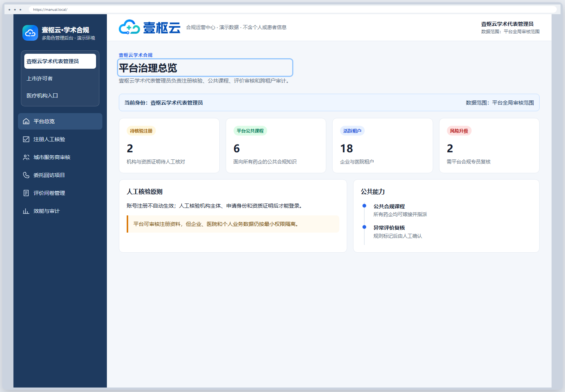
Task: Click the phone icon beside 委托回访项目
Action: click(26, 175)
